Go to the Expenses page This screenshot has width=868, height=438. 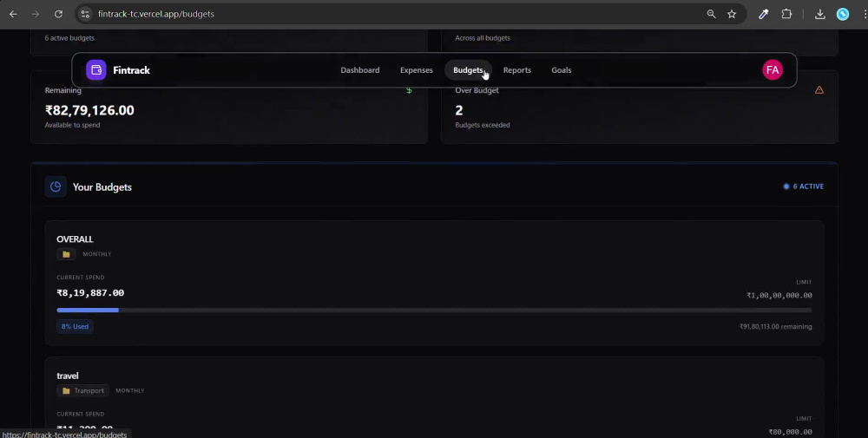(x=417, y=70)
